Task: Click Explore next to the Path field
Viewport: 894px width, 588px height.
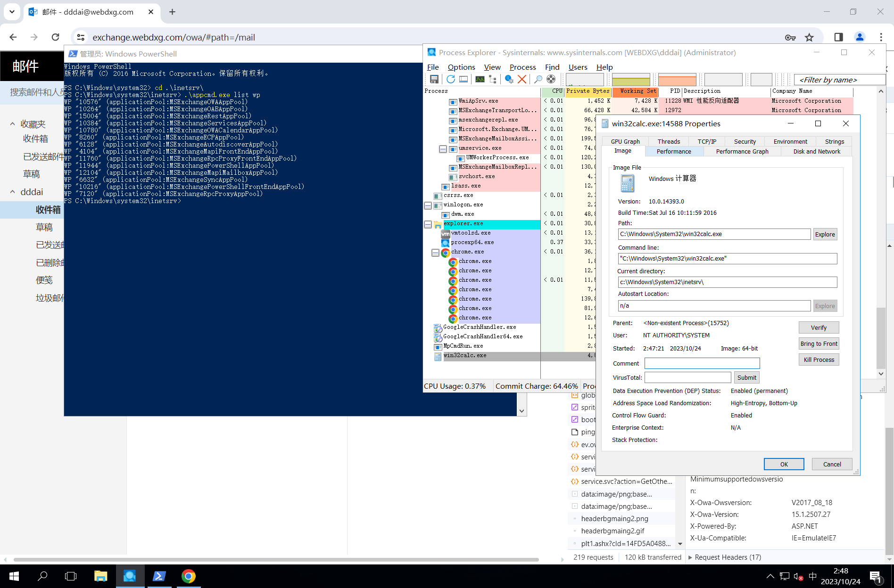Action: (825, 234)
